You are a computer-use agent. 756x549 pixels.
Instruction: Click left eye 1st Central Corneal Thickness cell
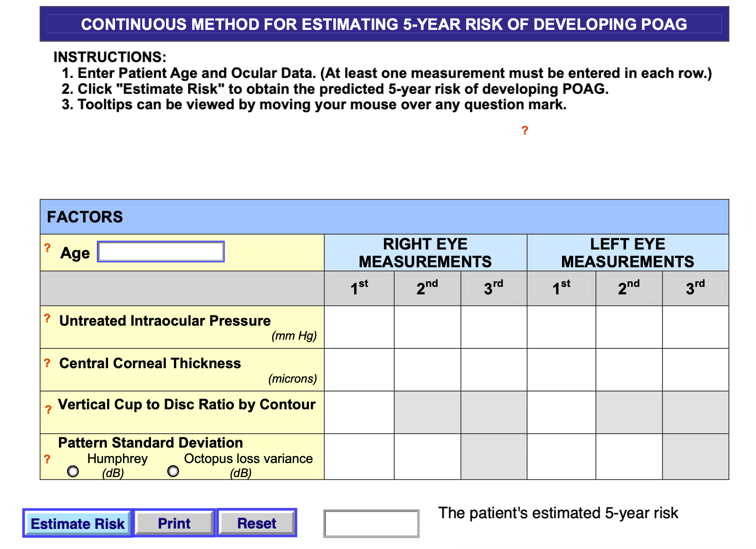(x=561, y=370)
